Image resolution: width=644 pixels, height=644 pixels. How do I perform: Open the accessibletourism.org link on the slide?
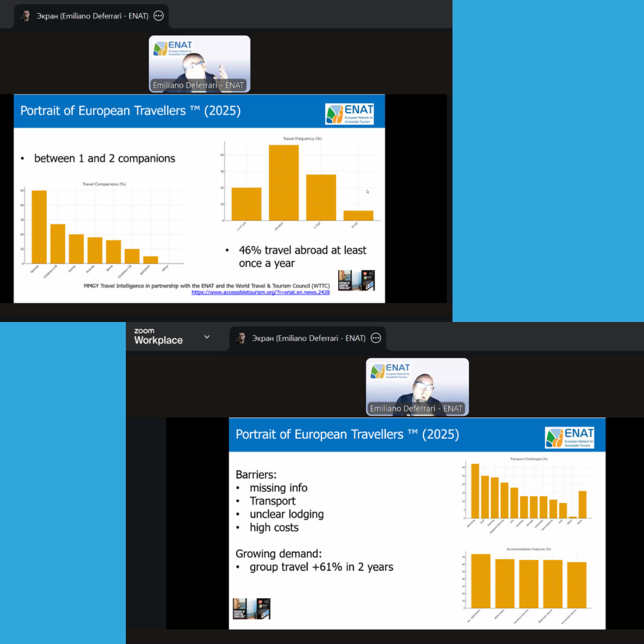[260, 292]
